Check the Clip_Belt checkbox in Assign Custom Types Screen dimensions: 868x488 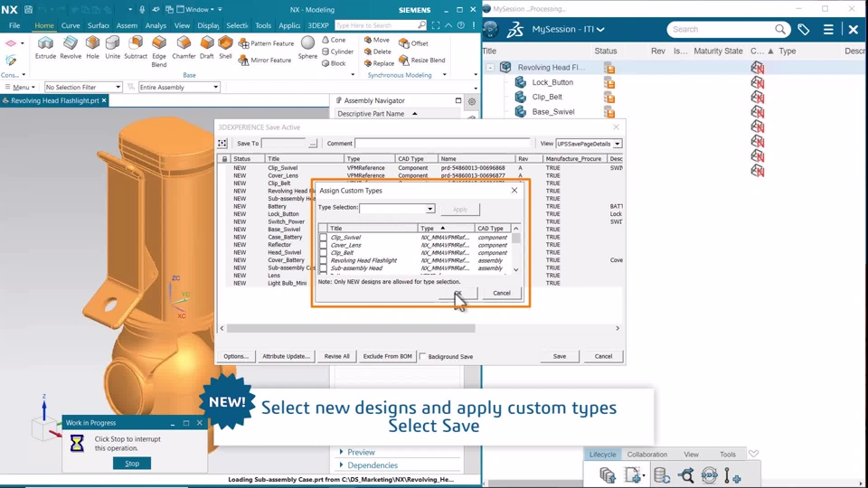[324, 253]
